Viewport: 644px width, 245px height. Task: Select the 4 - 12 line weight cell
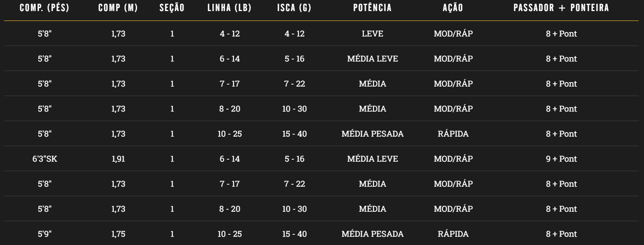click(230, 34)
